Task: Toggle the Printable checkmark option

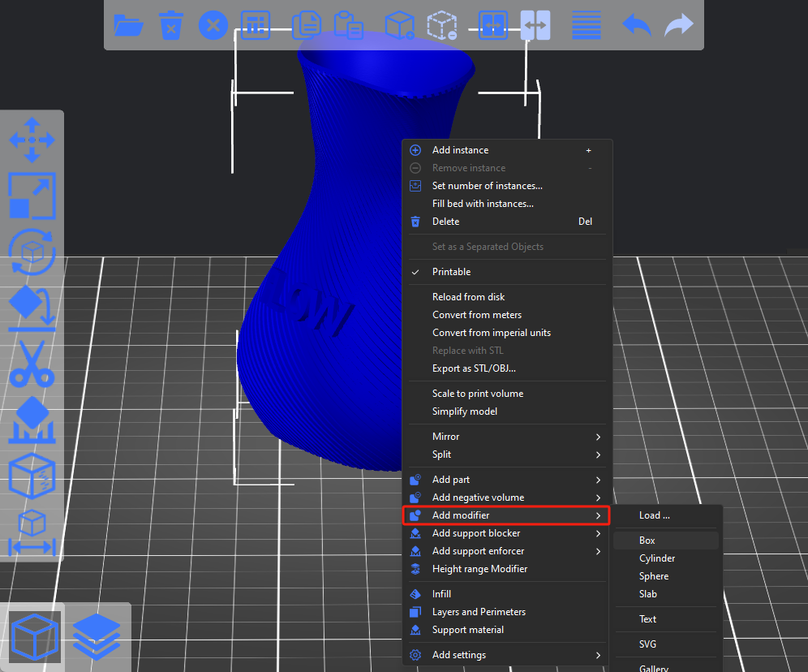Action: tap(451, 272)
